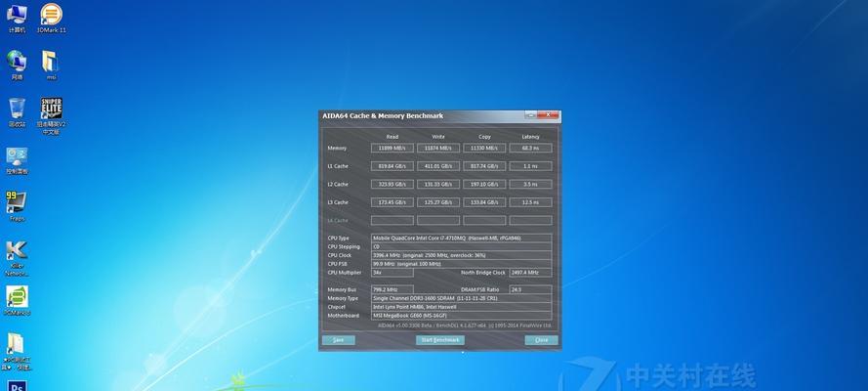Launch the green 3DMark desktop shortcut
The image size is (868, 391).
pos(17,301)
